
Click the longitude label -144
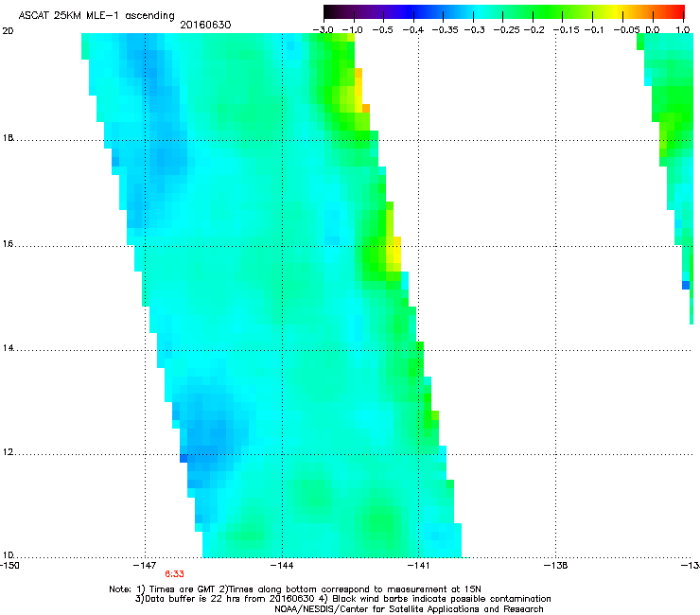pos(282,566)
